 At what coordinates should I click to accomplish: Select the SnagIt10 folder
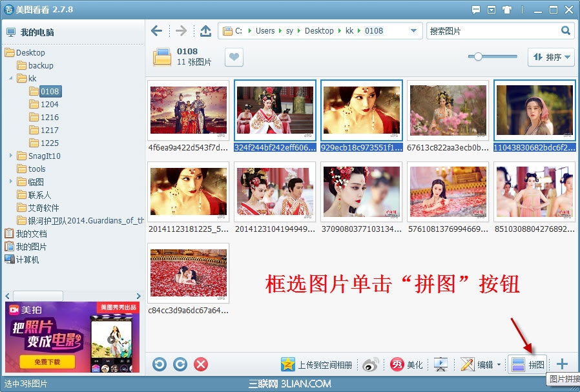pyautogui.click(x=39, y=156)
